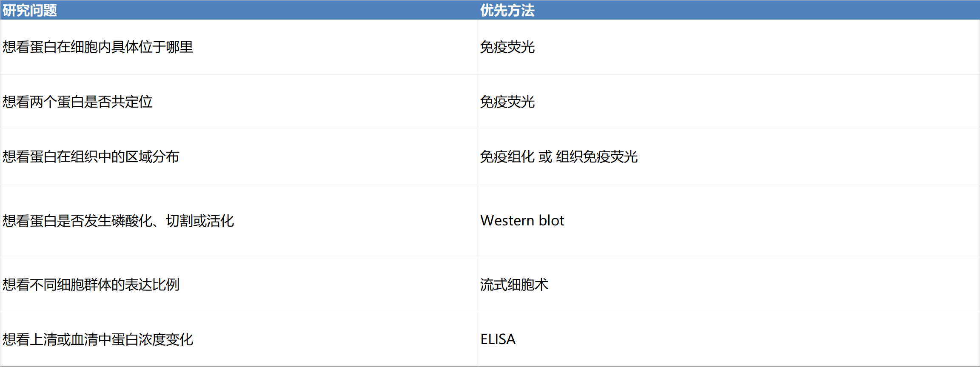
Task: Select the 想看蛋白在组织中的区域分布 cell
Action: (x=91, y=156)
